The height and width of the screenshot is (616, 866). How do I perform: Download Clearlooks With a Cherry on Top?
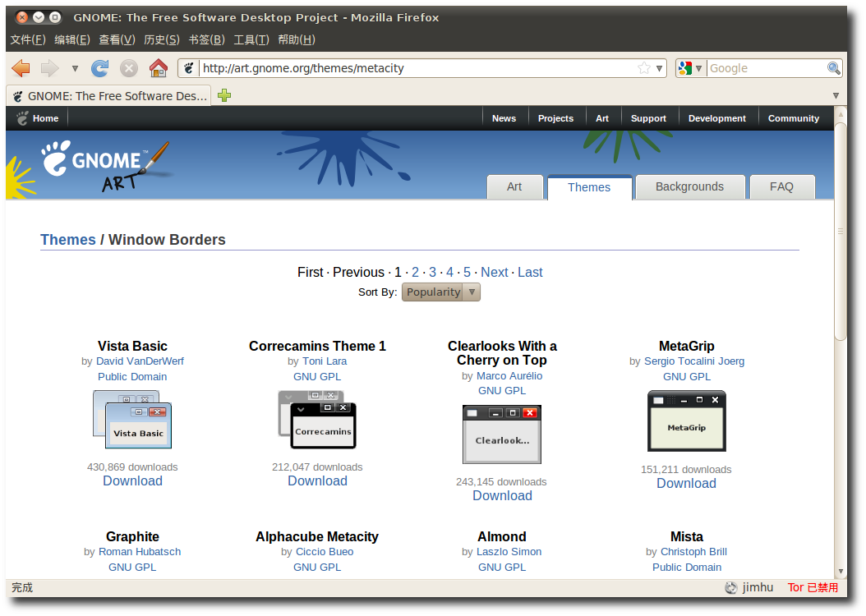[x=503, y=495]
